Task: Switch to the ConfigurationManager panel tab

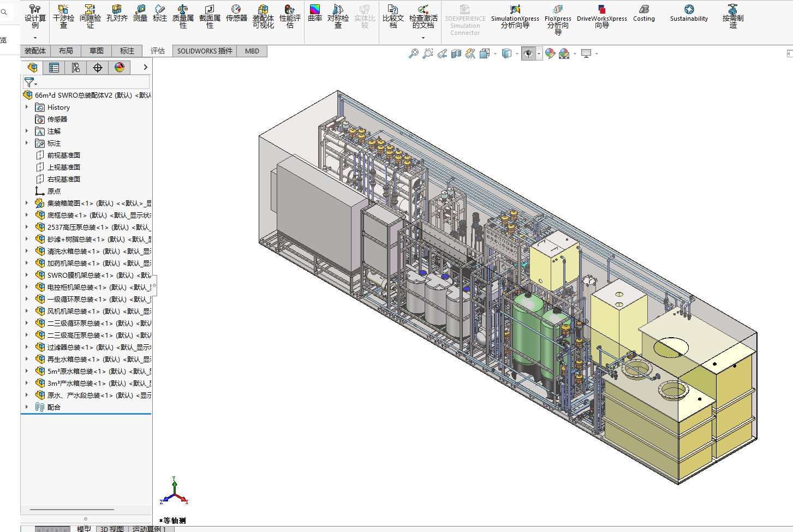Action: [76, 68]
